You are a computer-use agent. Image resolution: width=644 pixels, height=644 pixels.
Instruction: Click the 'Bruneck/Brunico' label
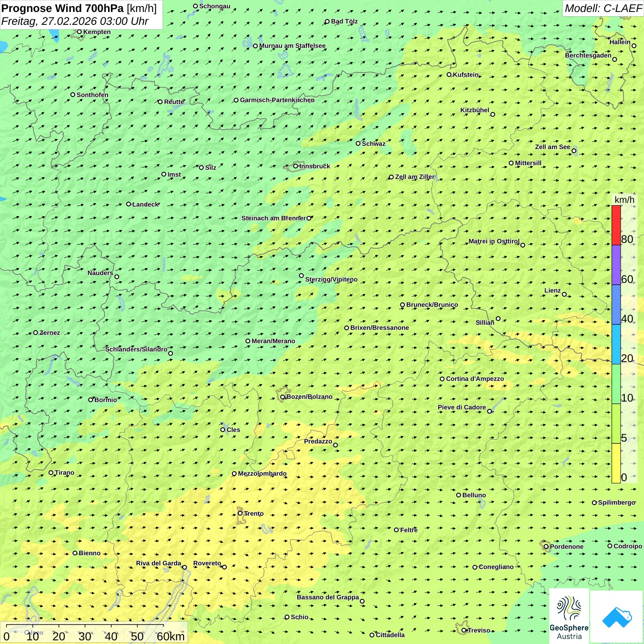pos(432,305)
